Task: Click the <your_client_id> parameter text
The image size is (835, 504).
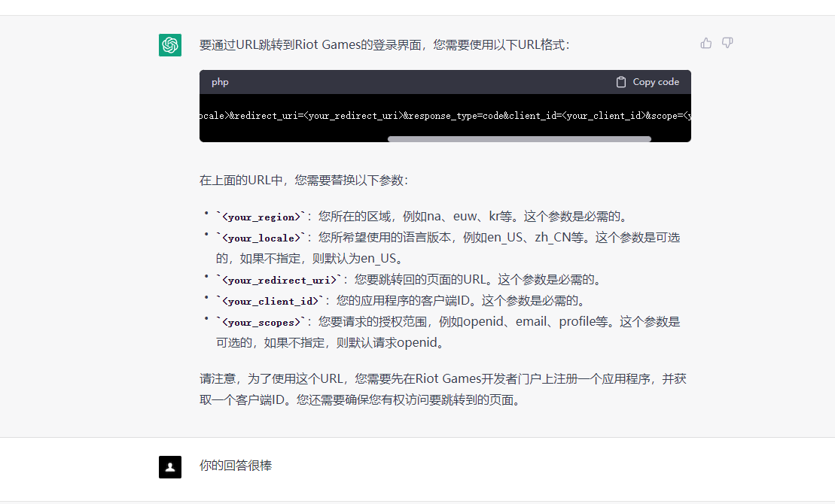Action: (x=270, y=301)
